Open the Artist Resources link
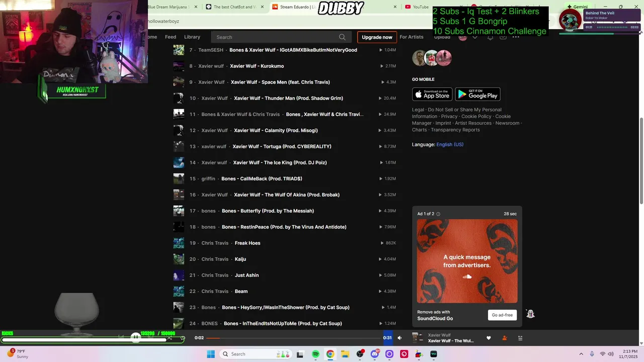 [473, 123]
